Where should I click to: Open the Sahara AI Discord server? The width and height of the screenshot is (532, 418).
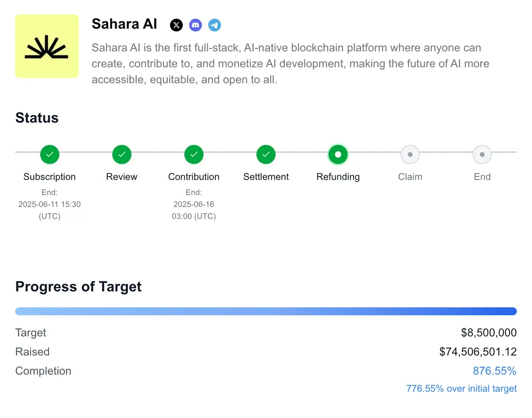(196, 25)
